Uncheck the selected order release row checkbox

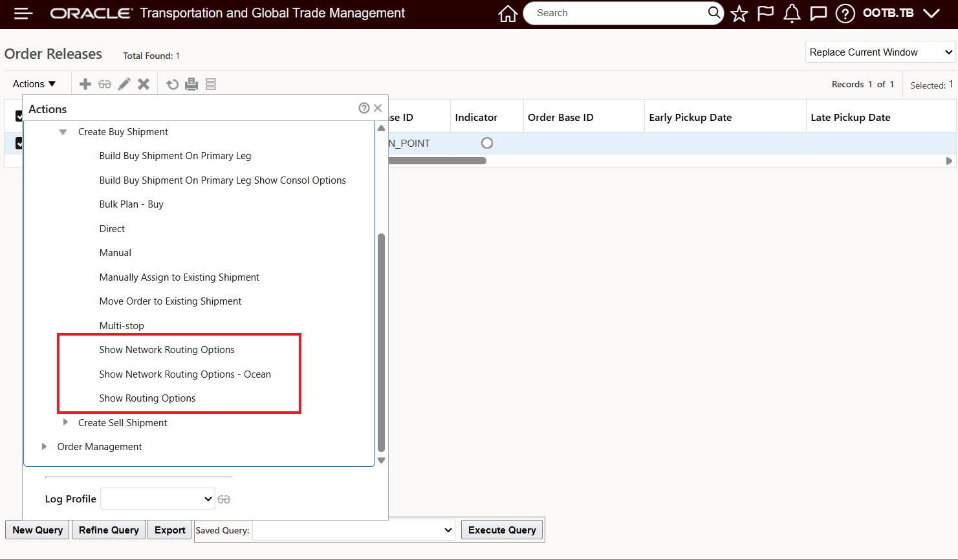click(17, 143)
